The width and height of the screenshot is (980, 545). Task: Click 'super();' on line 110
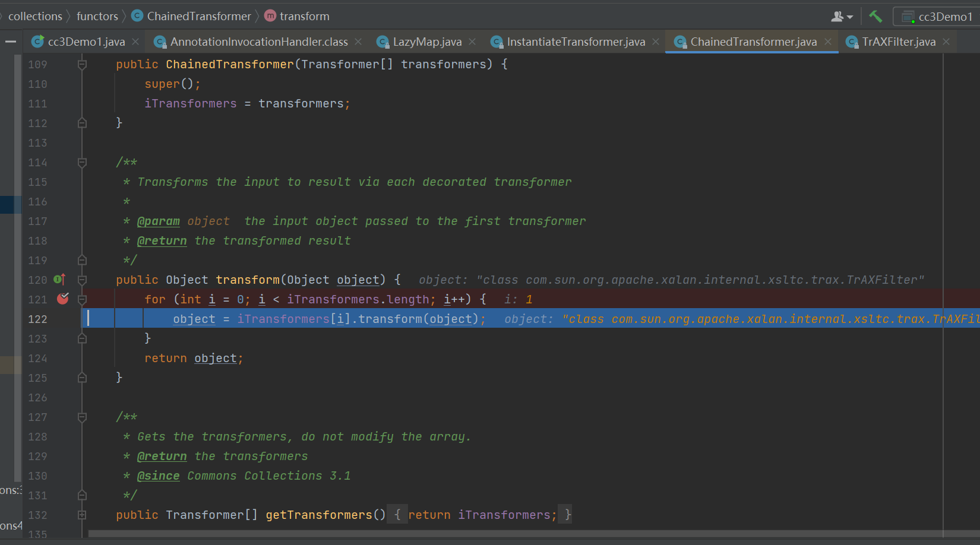pos(172,84)
